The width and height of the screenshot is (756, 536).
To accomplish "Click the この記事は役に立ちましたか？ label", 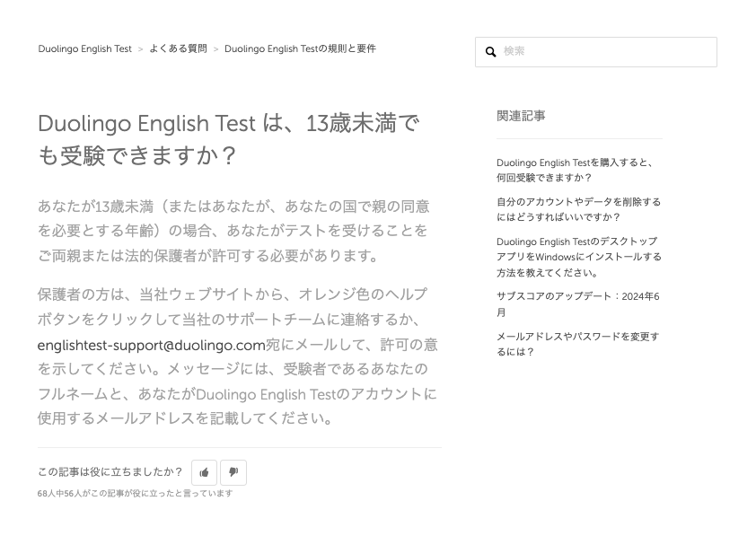I will pos(110,472).
